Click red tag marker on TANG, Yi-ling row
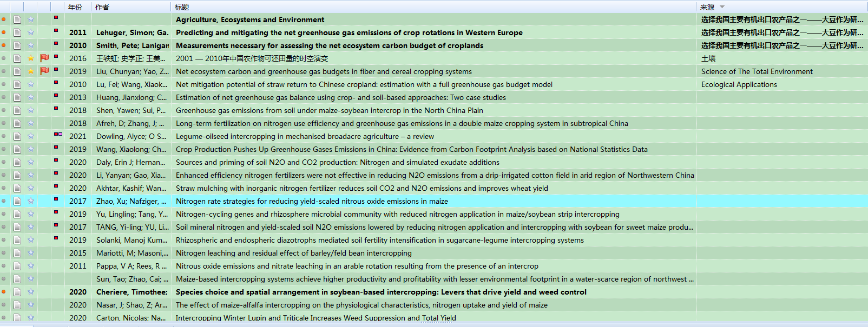This screenshot has height=327, width=868. tap(56, 225)
